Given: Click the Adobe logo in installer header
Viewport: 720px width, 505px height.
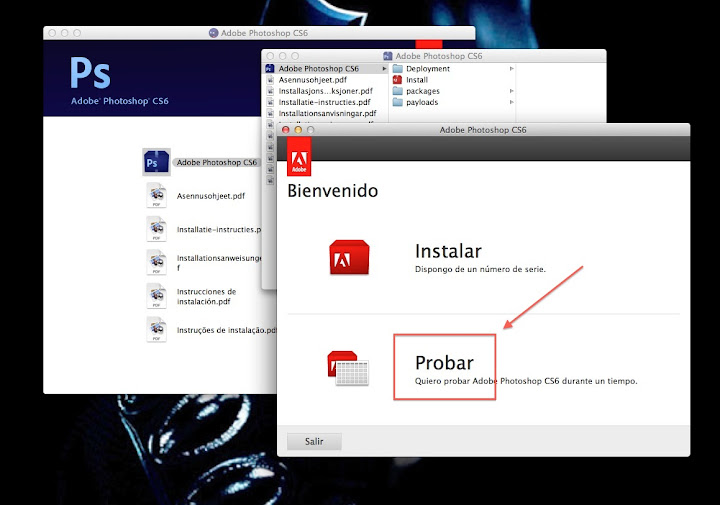Looking at the screenshot, I should [x=299, y=157].
